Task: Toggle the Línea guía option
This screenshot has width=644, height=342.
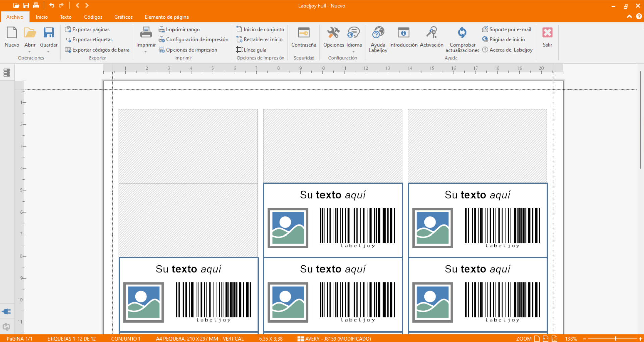Action: pos(251,50)
